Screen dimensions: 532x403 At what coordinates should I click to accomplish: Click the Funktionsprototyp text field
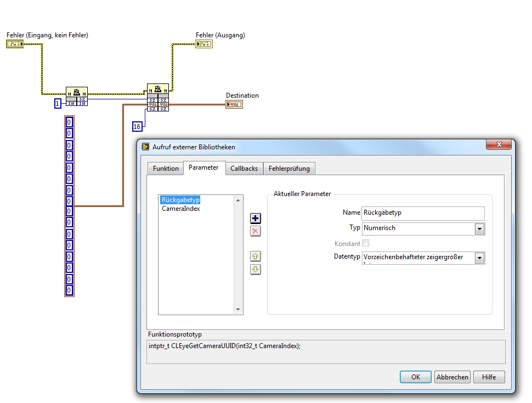point(326,352)
